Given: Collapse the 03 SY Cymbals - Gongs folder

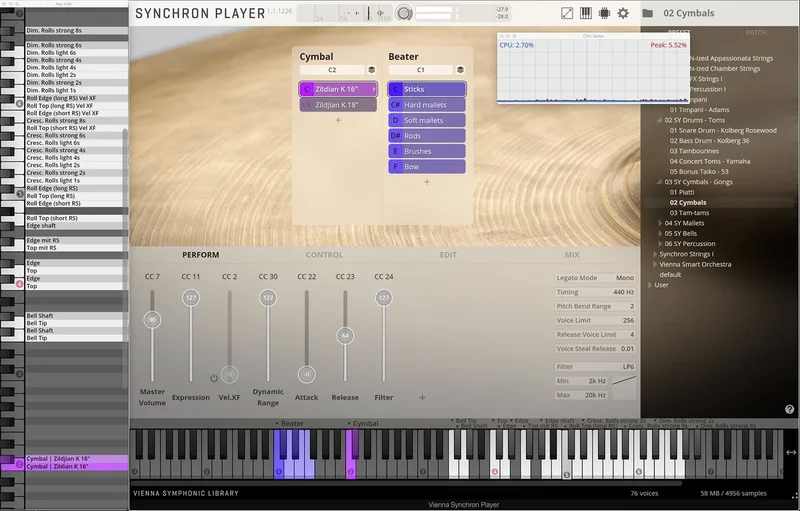Looking at the screenshot, I should [x=659, y=182].
